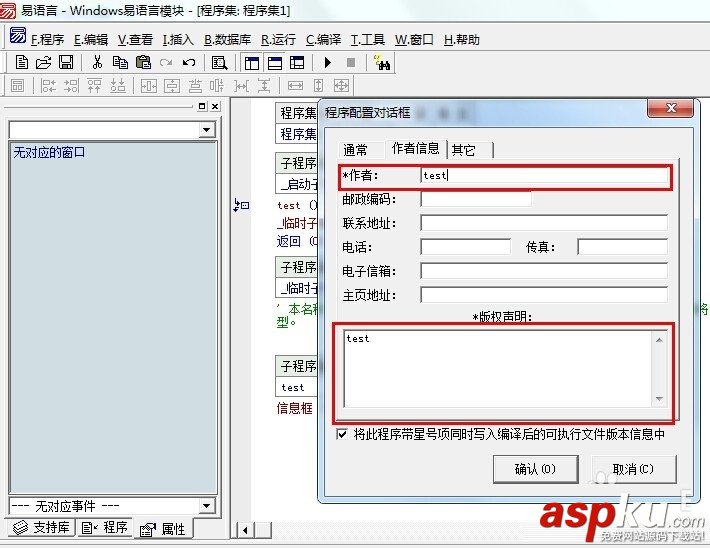Open the B.数据库 menu

click(227, 40)
